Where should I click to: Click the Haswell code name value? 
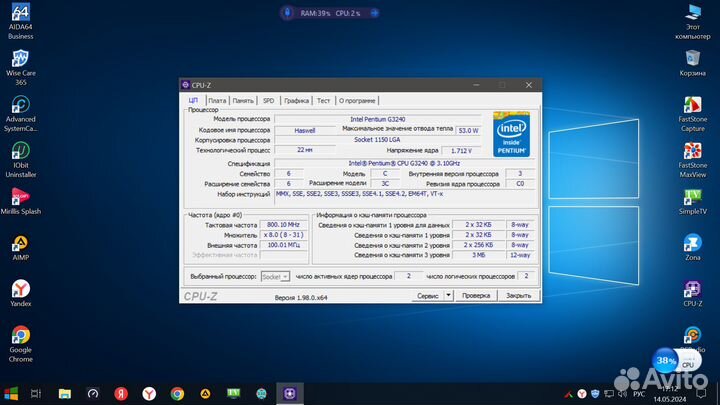click(x=305, y=130)
